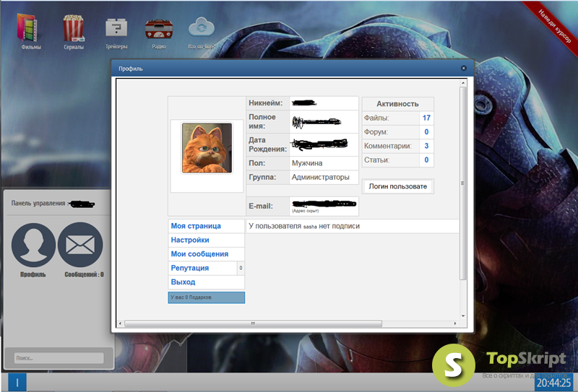Viewport: 578px width, 392px height.
Task: Click the scroll up arrow in profile window
Action: pyautogui.click(x=463, y=83)
